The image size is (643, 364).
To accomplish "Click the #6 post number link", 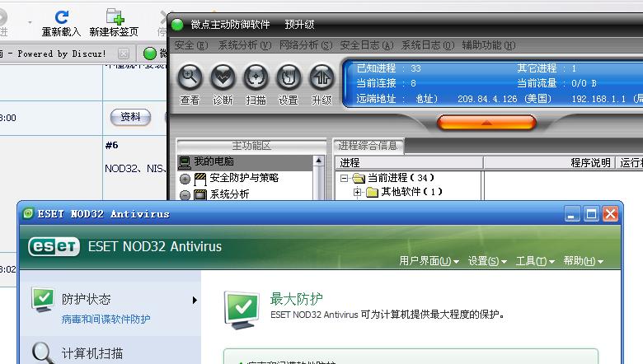I will pyautogui.click(x=111, y=145).
